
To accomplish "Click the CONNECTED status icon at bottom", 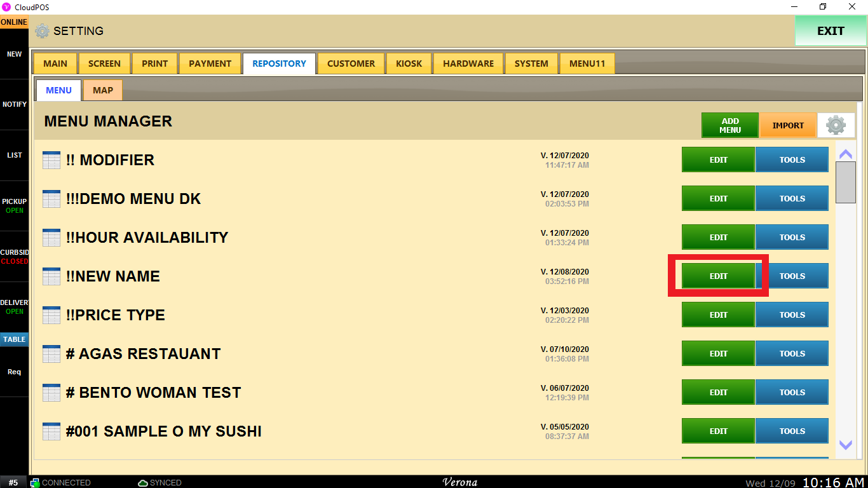I will pyautogui.click(x=35, y=483).
